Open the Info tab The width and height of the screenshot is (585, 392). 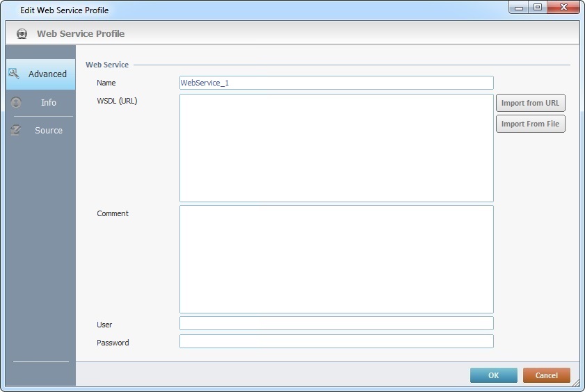coord(48,103)
